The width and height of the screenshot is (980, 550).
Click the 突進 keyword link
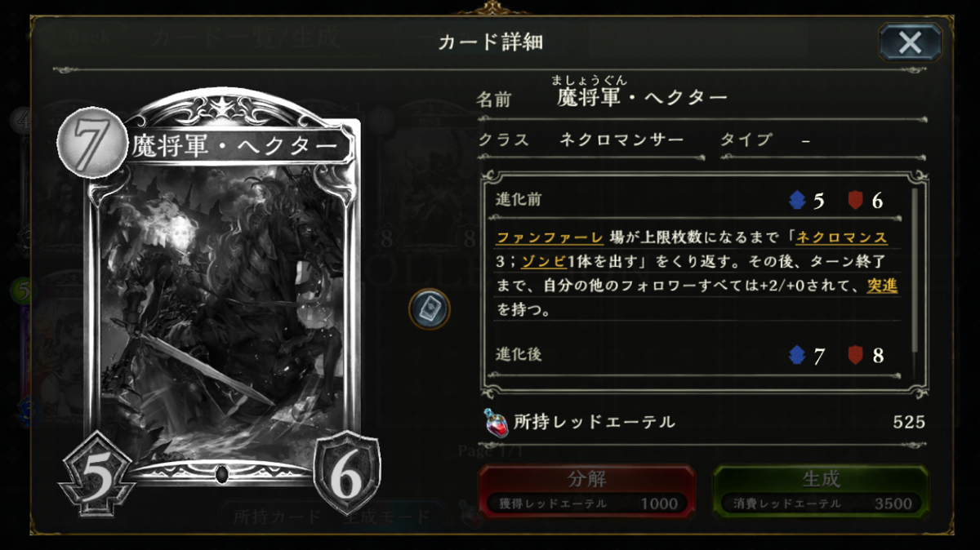pyautogui.click(x=884, y=286)
